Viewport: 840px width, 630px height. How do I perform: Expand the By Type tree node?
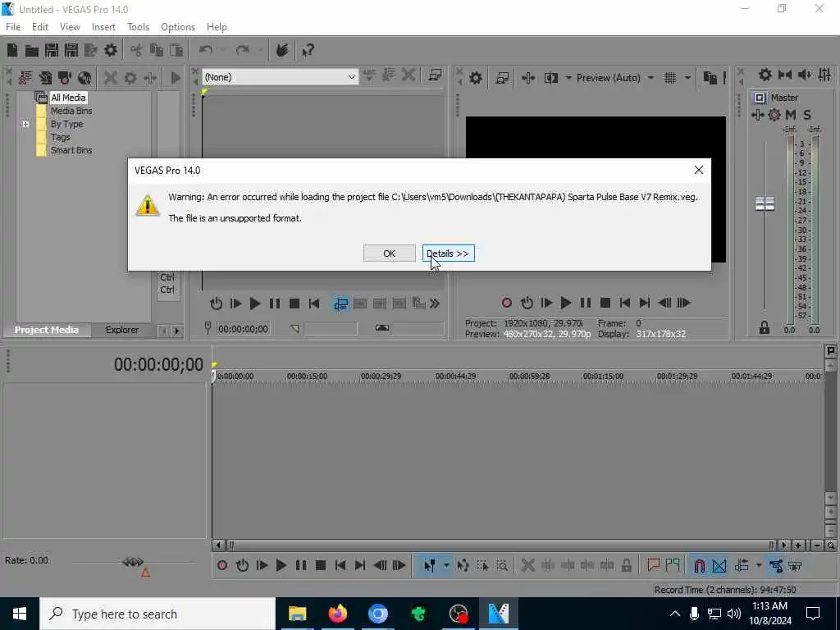click(x=25, y=124)
